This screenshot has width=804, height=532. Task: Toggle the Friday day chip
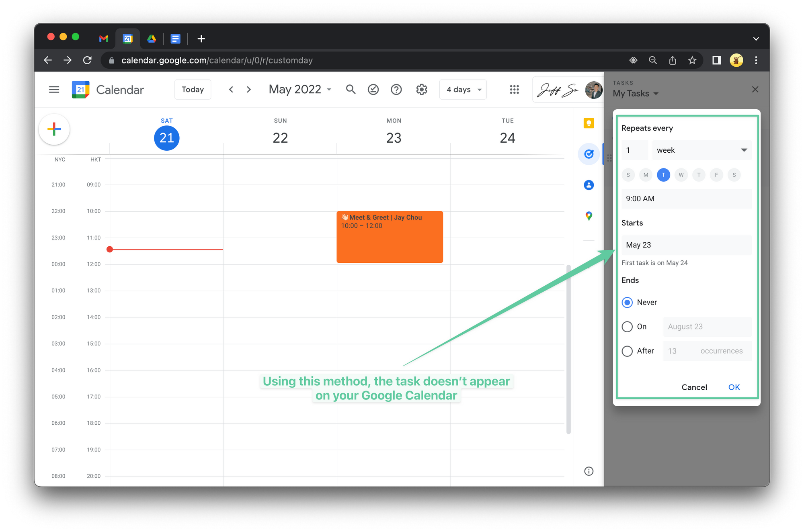point(716,175)
